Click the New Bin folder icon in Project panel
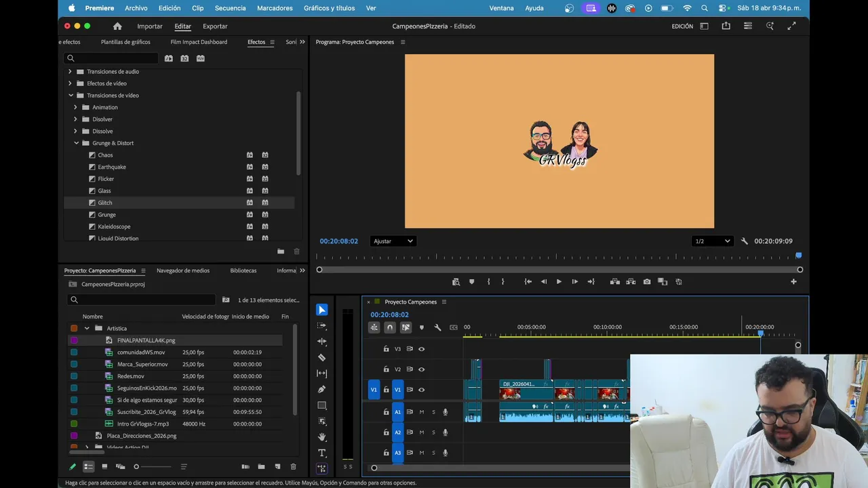 tap(261, 466)
